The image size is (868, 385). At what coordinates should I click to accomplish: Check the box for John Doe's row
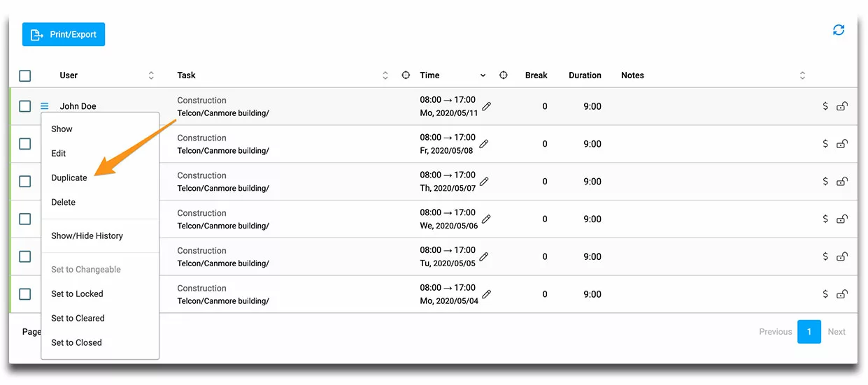click(x=25, y=106)
